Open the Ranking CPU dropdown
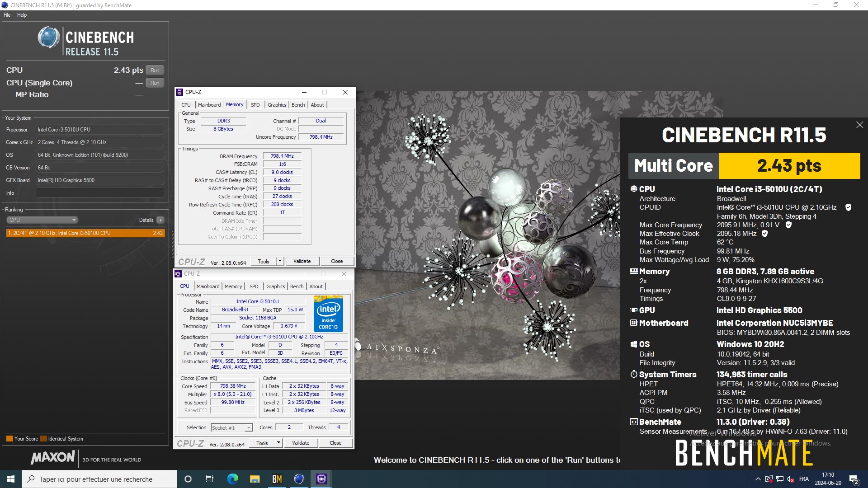This screenshot has height=488, width=868. 42,220
